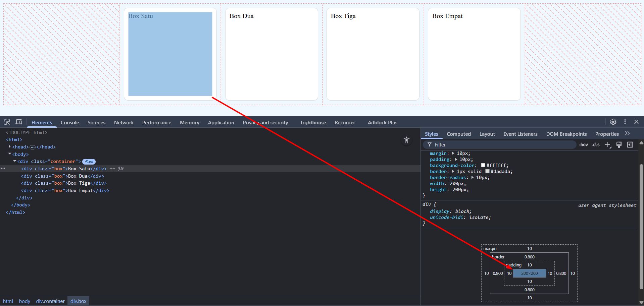Click the accessibility figure icon
The height and width of the screenshot is (306, 644).
[406, 140]
